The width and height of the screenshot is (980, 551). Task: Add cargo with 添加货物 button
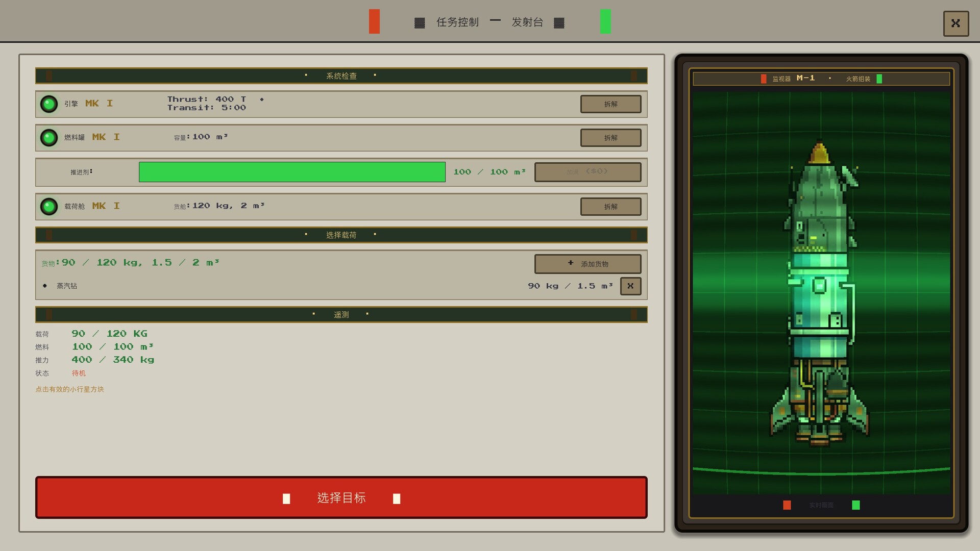587,264
